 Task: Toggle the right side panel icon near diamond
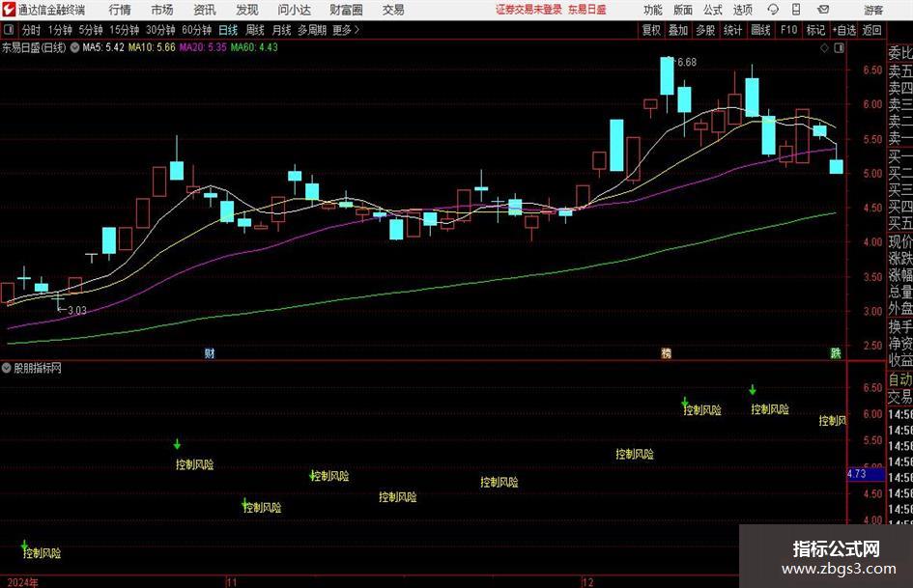(839, 48)
